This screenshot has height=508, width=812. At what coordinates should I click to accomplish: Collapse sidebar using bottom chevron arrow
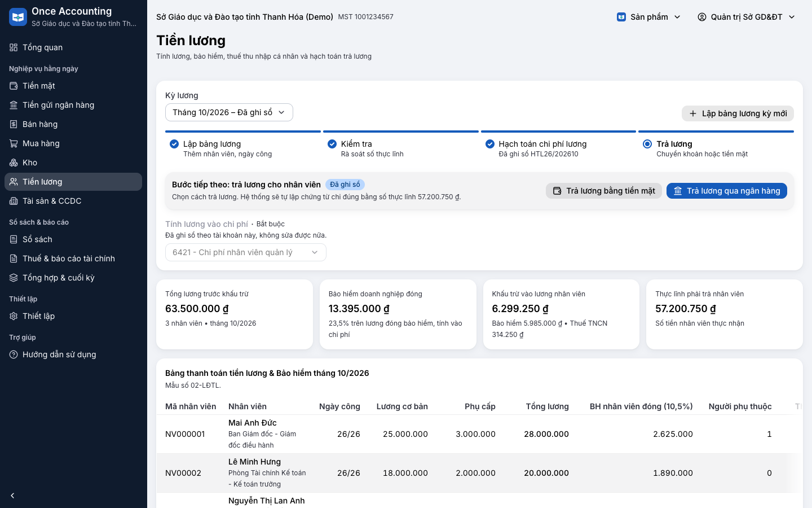tap(12, 496)
